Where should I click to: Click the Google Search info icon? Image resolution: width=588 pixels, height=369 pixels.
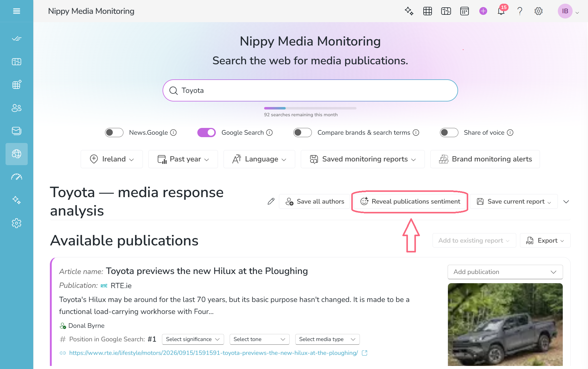(x=269, y=133)
